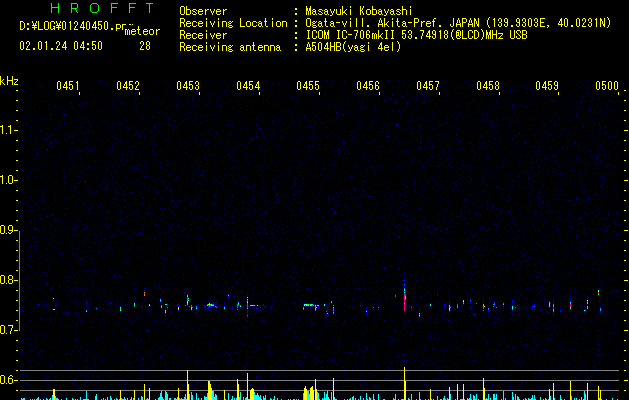Click the Receiving antenna label
Screen dimensions: 629x400
click(230, 47)
